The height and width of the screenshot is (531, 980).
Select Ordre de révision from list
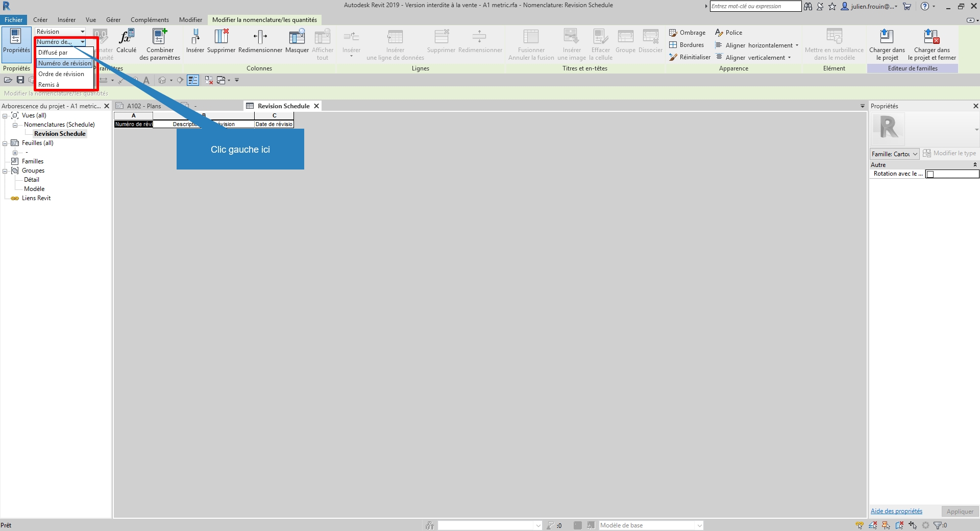[x=61, y=74]
